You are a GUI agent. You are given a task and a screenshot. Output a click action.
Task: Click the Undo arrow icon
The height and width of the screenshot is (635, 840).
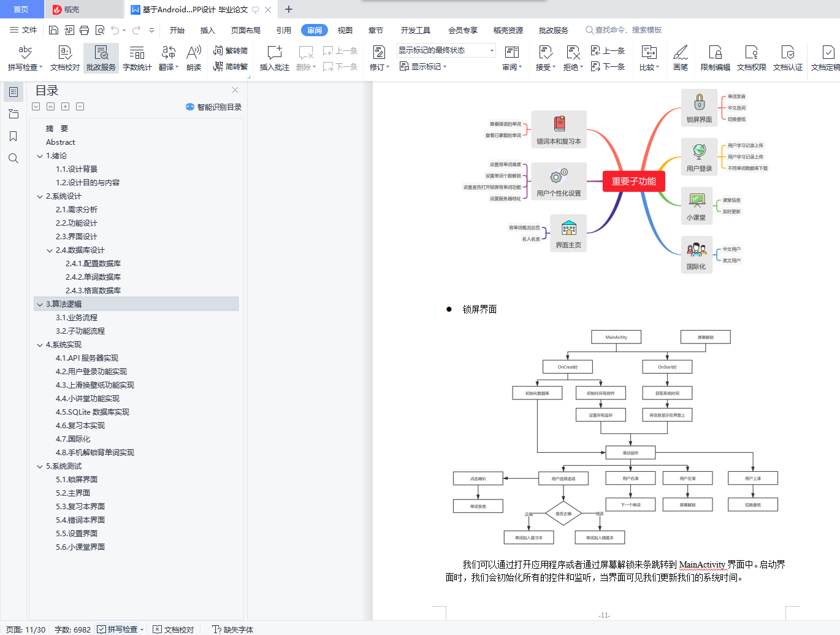pos(115,30)
